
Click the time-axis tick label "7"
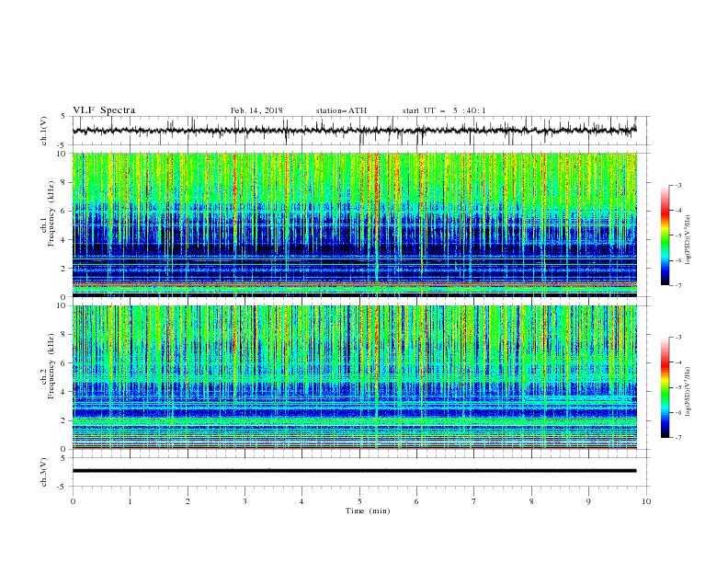[474, 501]
